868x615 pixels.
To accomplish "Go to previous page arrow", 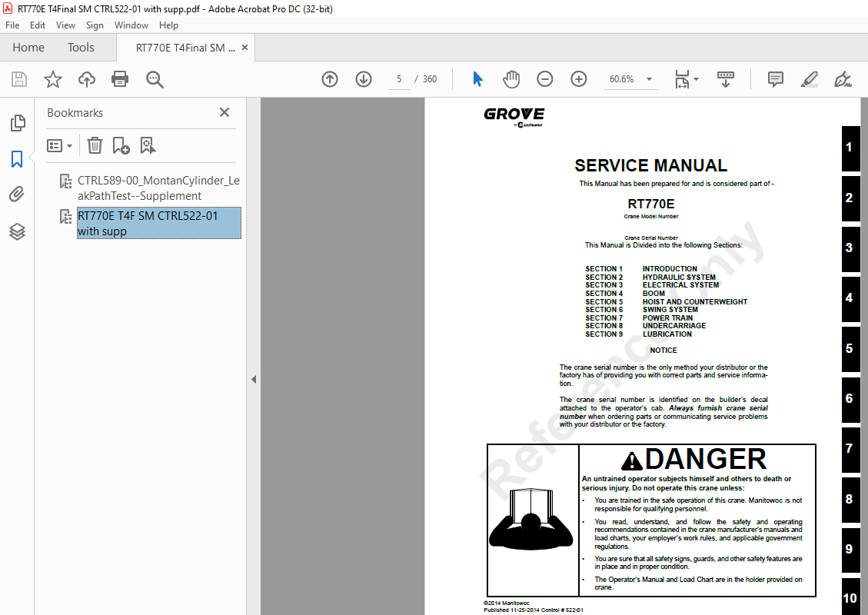I will (330, 79).
